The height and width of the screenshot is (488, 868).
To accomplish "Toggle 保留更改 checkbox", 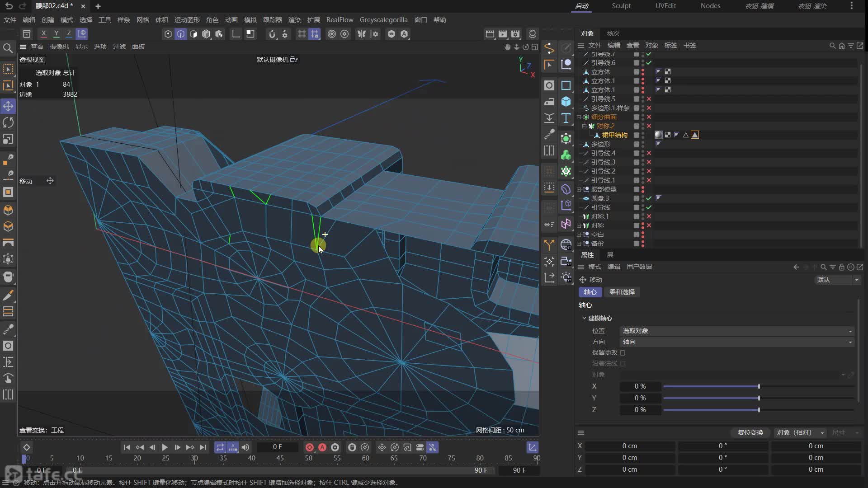I will 623,353.
